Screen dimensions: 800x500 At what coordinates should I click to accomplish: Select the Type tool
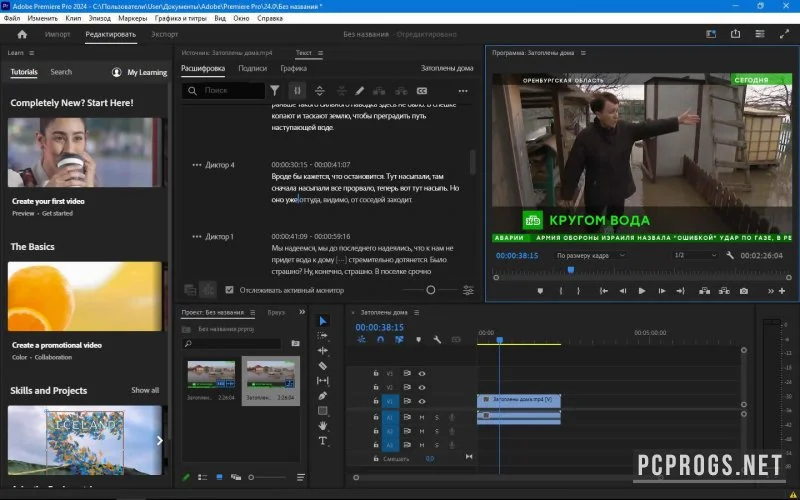322,441
